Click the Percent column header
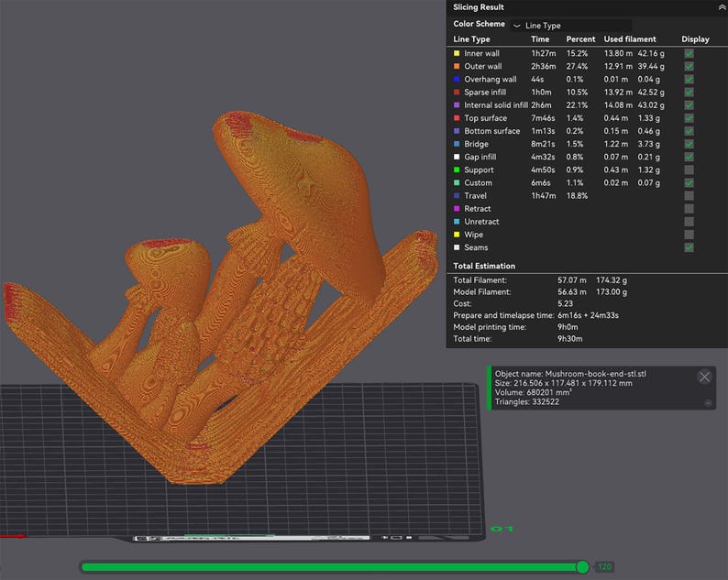728x580 pixels. (580, 39)
